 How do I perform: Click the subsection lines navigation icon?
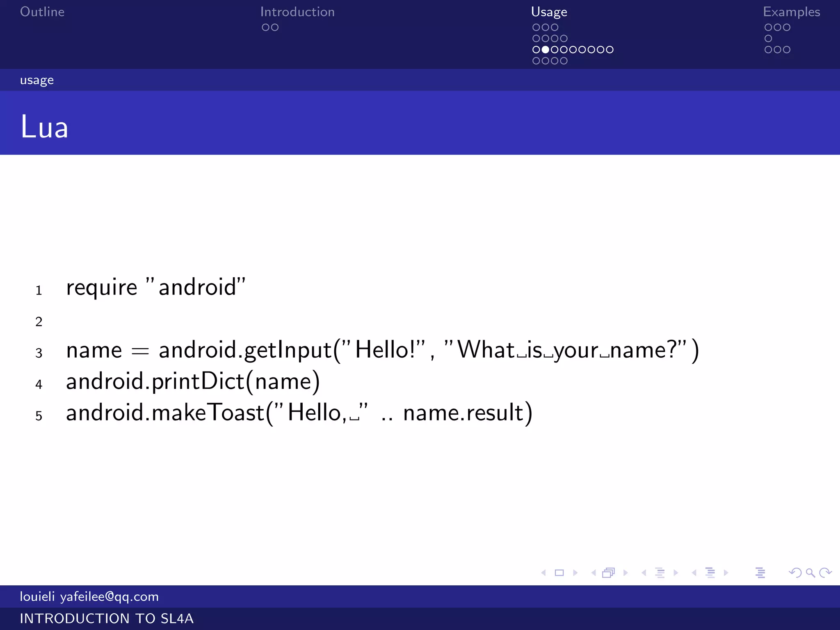click(x=660, y=573)
